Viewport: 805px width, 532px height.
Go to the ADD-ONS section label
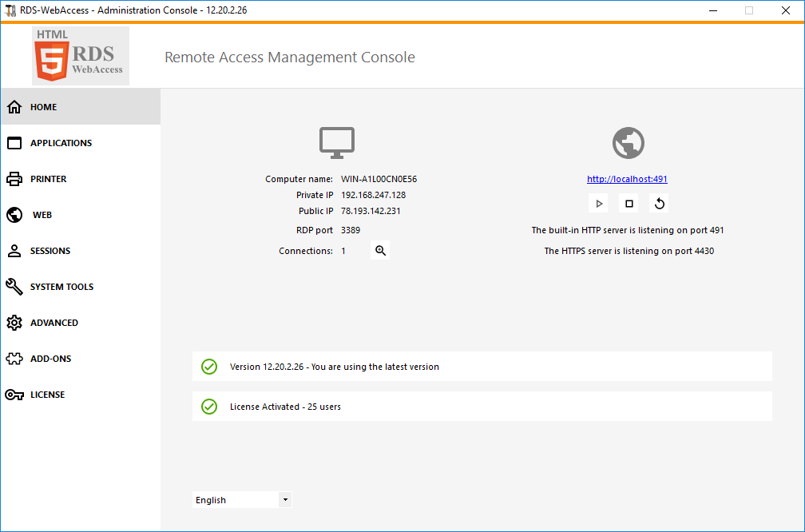[x=51, y=359]
